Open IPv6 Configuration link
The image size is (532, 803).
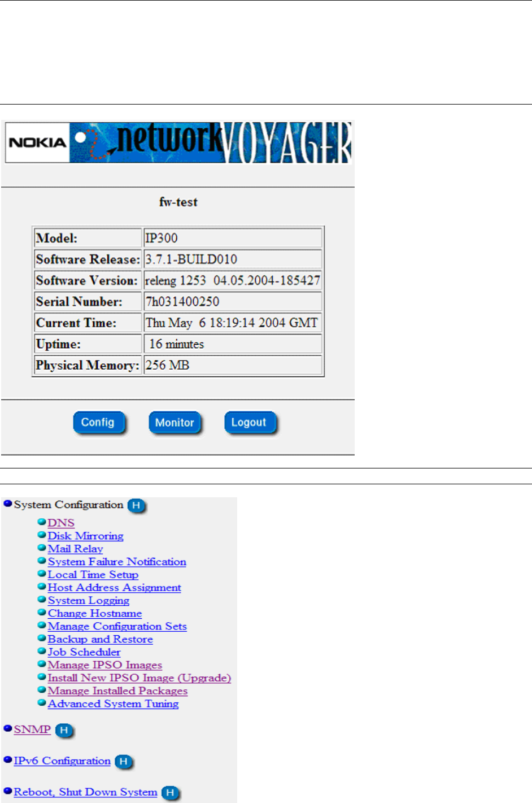pos(62,761)
